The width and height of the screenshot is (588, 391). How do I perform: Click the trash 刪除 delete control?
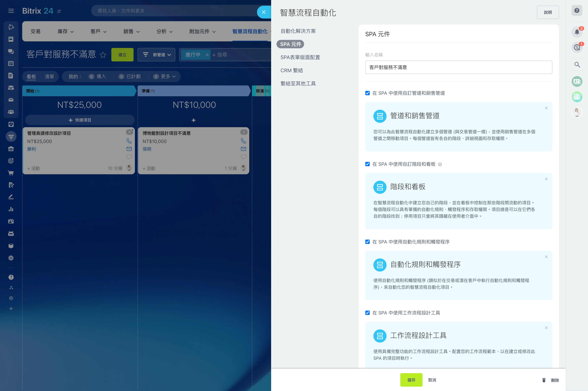click(x=550, y=380)
